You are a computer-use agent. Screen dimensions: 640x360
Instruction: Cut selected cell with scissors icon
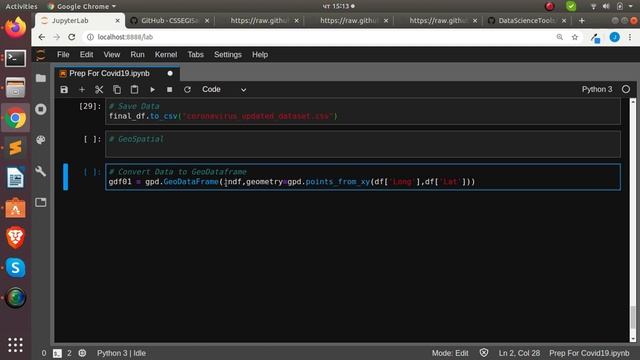pos(99,89)
